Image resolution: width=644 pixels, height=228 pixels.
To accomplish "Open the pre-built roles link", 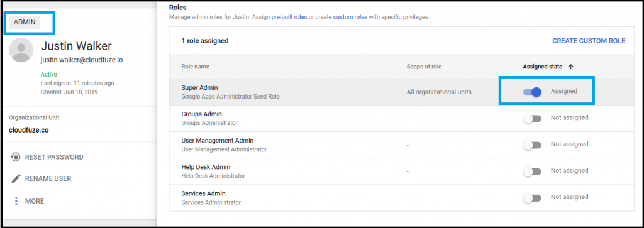I will point(289,17).
